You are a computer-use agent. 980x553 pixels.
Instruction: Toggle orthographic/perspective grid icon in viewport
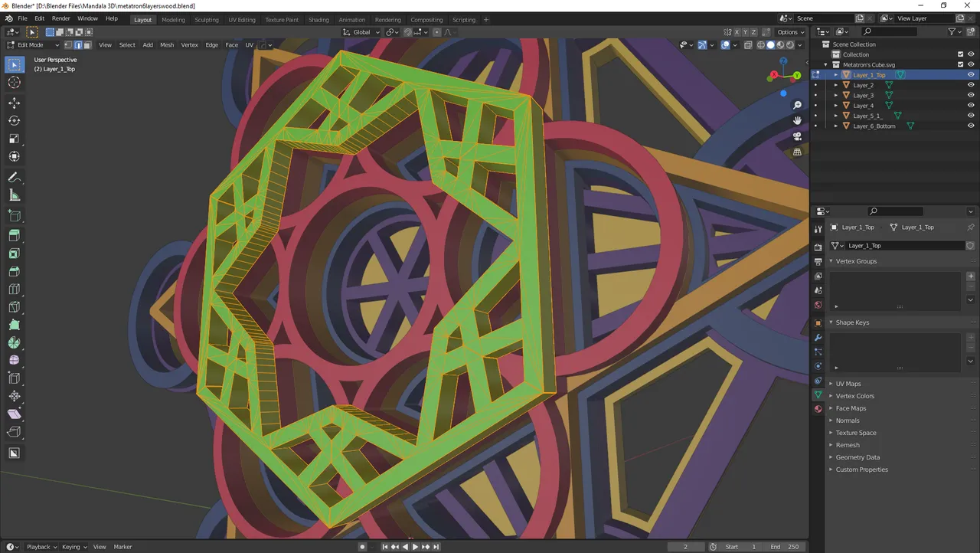coord(797,152)
